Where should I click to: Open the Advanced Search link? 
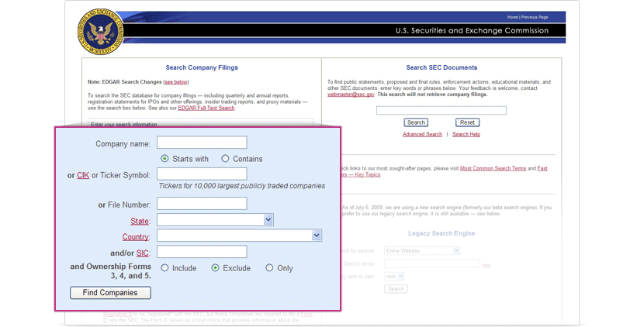pyautogui.click(x=422, y=134)
